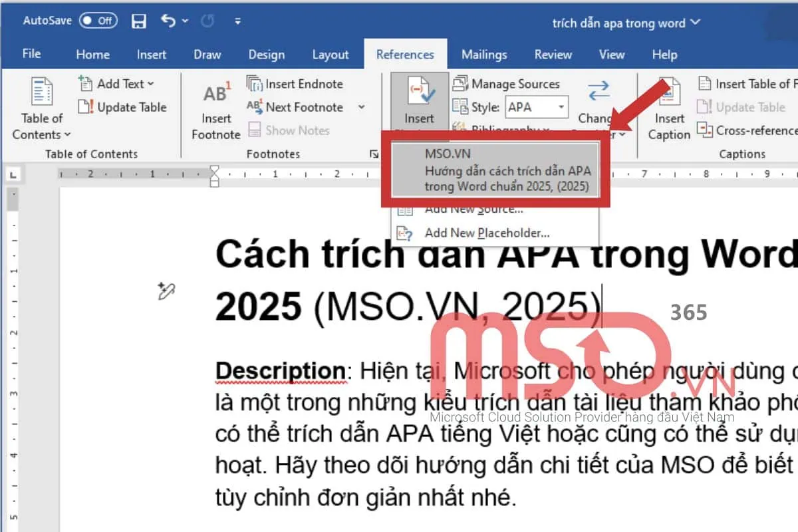Image resolution: width=798 pixels, height=532 pixels.
Task: Click Insert Footnote icon
Action: tap(216, 94)
